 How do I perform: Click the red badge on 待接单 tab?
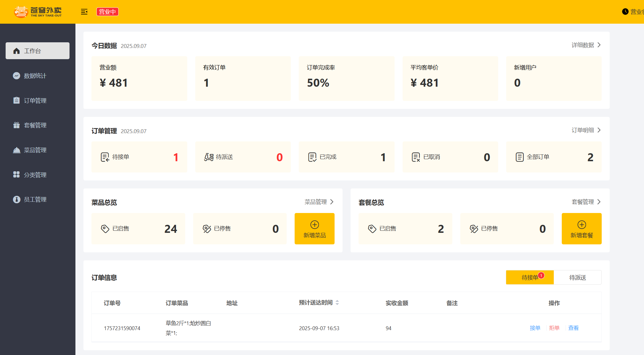coord(541,275)
